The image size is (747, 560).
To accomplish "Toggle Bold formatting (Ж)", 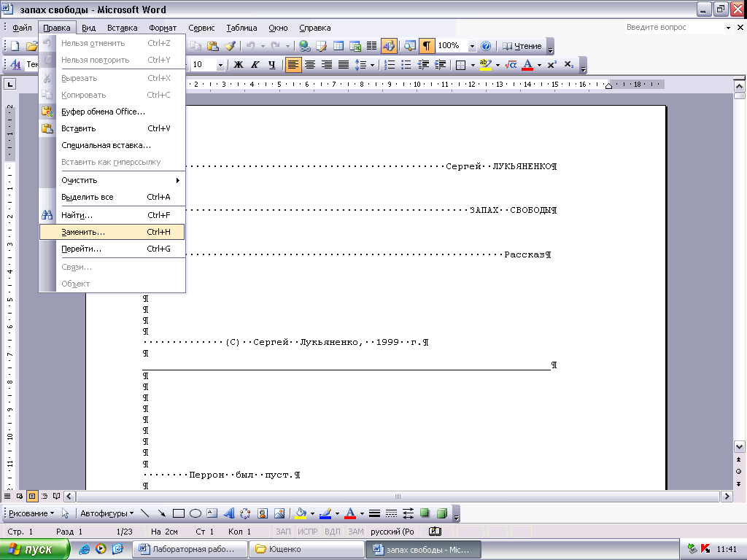I will pyautogui.click(x=239, y=65).
